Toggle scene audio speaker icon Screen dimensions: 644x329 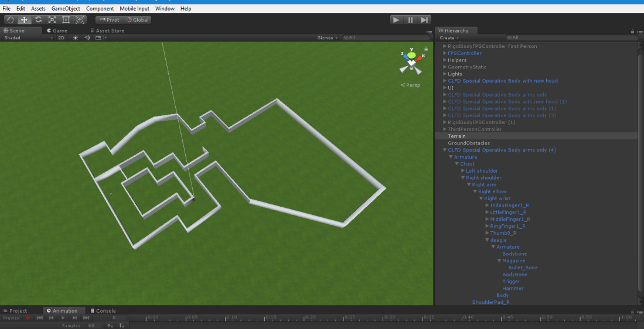[87, 37]
